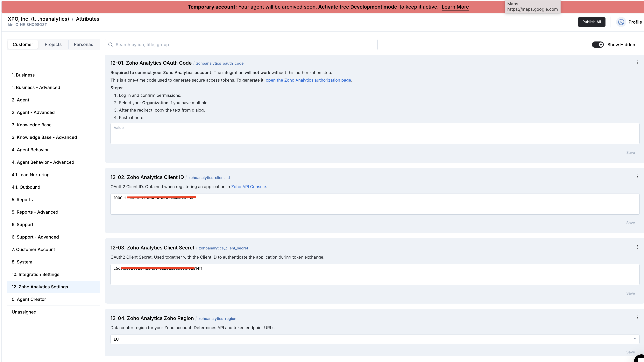Save the Zoho Analytics Region value
The image size is (644, 362).
pyautogui.click(x=630, y=352)
